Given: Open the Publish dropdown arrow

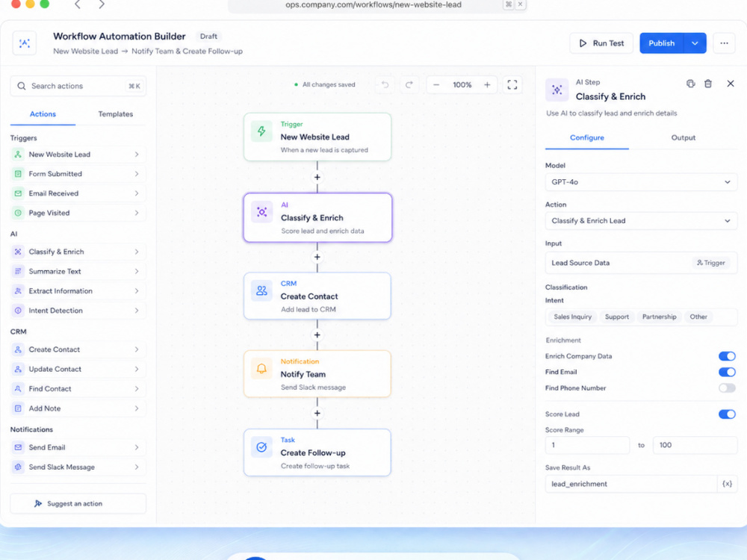Looking at the screenshot, I should [x=695, y=43].
